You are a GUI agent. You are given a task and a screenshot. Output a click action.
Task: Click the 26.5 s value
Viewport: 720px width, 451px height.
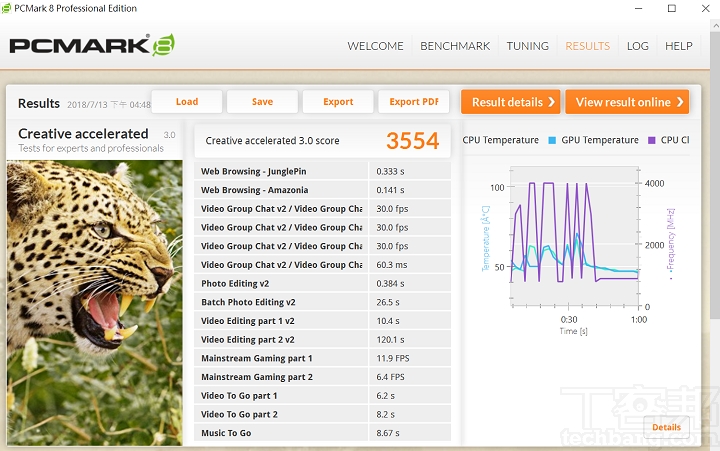[x=388, y=302]
